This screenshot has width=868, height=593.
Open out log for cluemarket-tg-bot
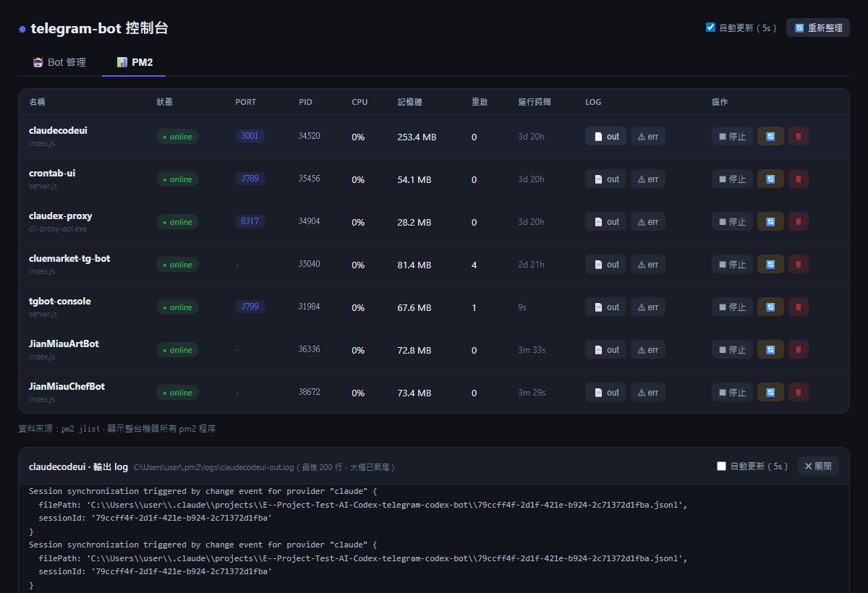(x=605, y=264)
